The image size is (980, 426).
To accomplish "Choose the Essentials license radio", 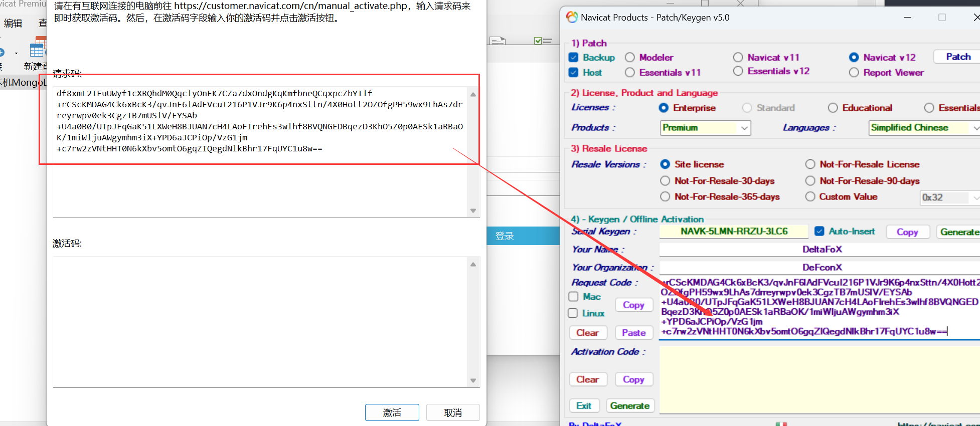I will 929,108.
